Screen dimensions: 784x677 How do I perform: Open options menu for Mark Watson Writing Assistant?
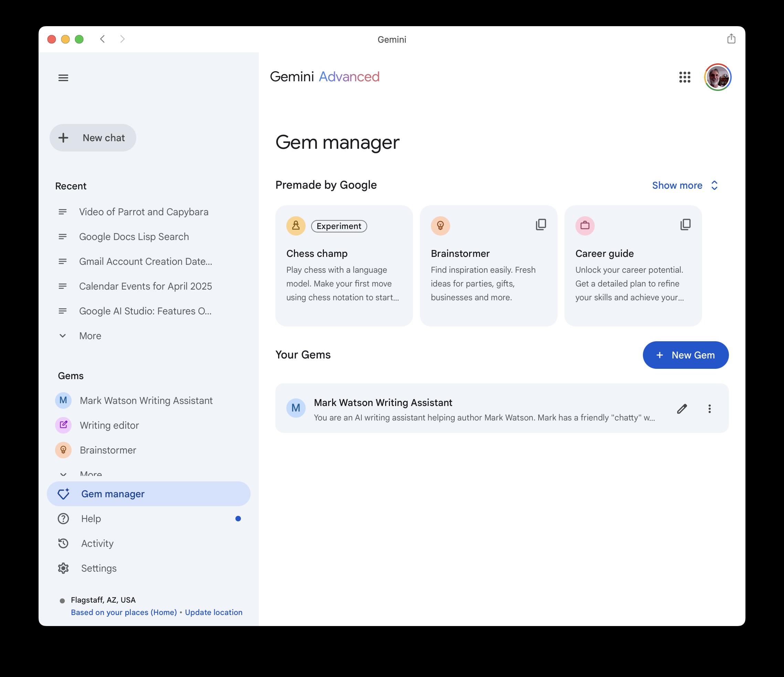[x=709, y=408]
